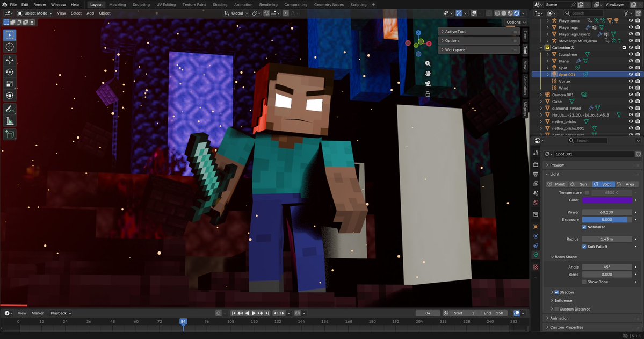The image size is (644, 339).
Task: Open the Render menu
Action: pyautogui.click(x=39, y=4)
